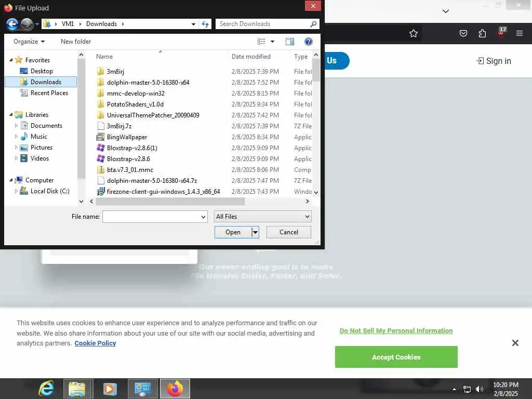Screen dimensions: 532x399
Task: Collapse the Libraries tree group
Action: coord(11,115)
